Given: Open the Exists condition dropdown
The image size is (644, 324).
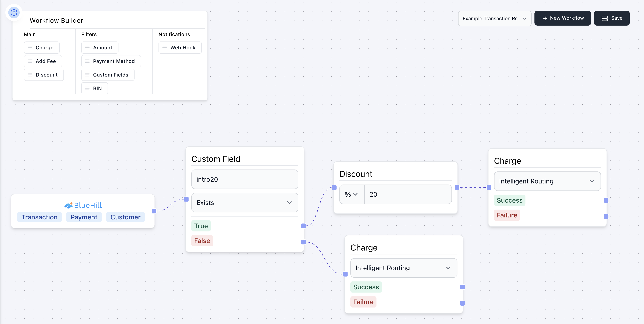Looking at the screenshot, I should (245, 203).
